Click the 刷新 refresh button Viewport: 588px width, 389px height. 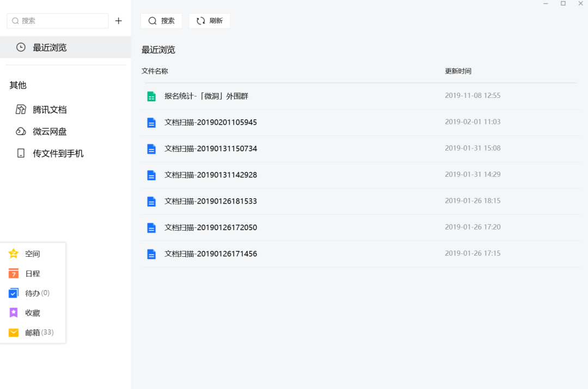(210, 21)
